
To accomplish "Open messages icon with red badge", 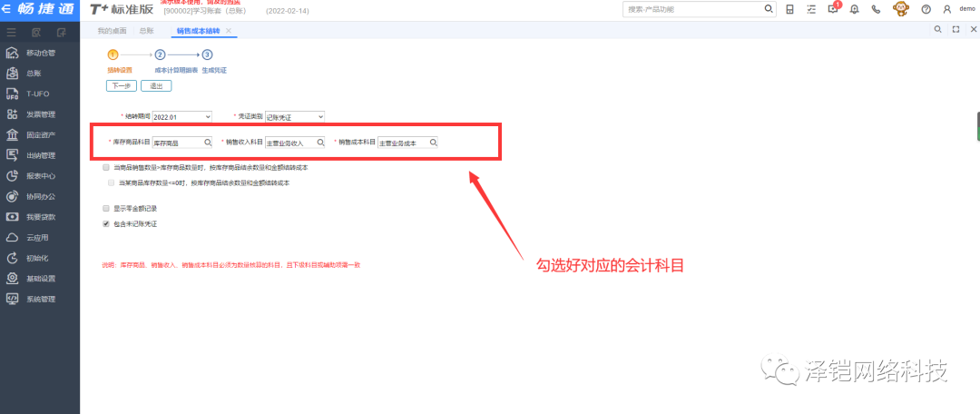I will [831, 9].
